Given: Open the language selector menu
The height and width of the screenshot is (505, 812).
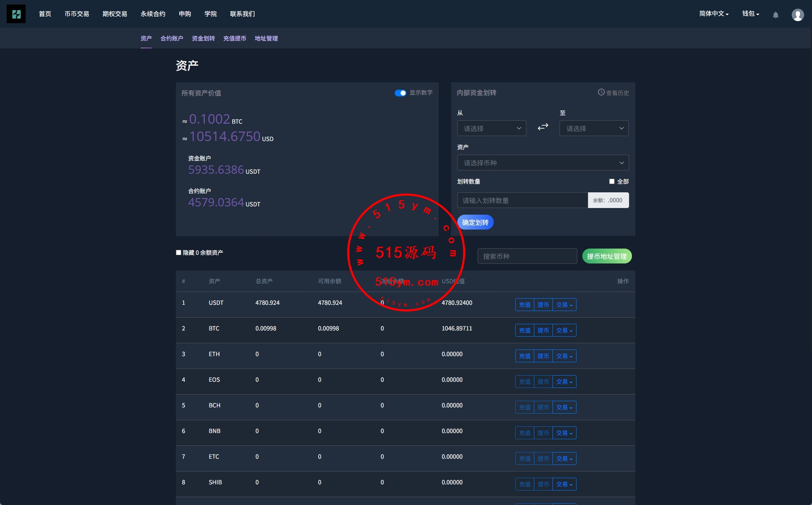Looking at the screenshot, I should [714, 14].
